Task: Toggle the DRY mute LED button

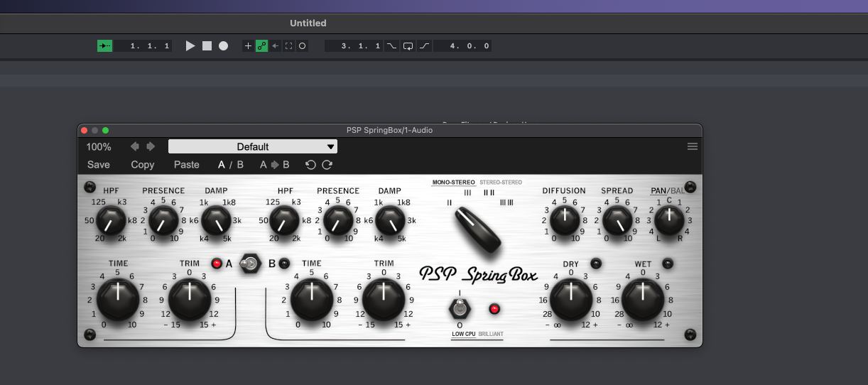Action: click(596, 264)
